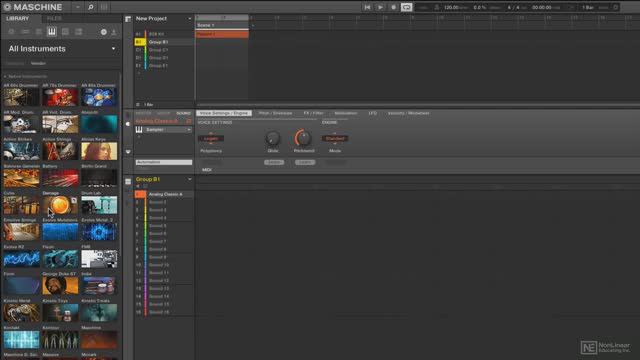Open the FX / Filter page

pyautogui.click(x=313, y=113)
